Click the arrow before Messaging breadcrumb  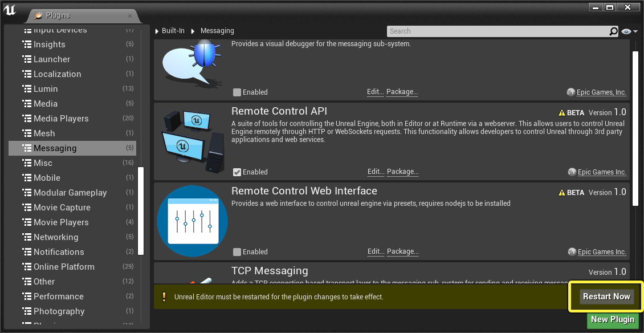click(x=193, y=31)
